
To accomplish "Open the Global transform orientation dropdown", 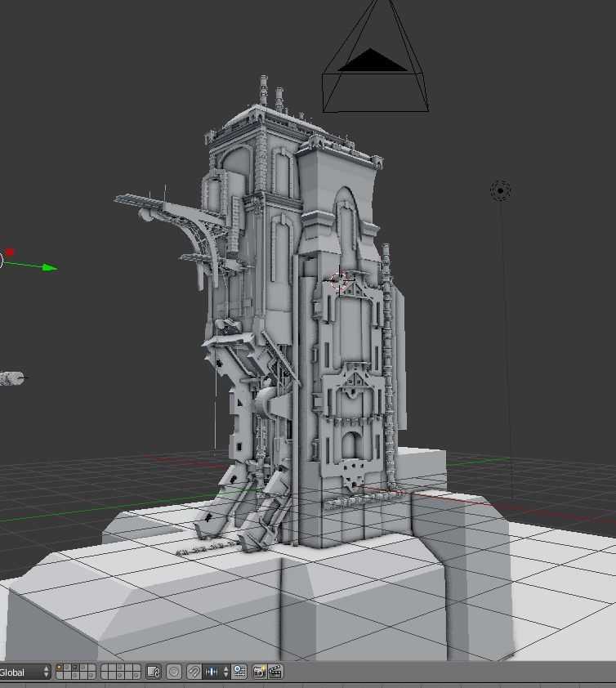I will [25, 672].
